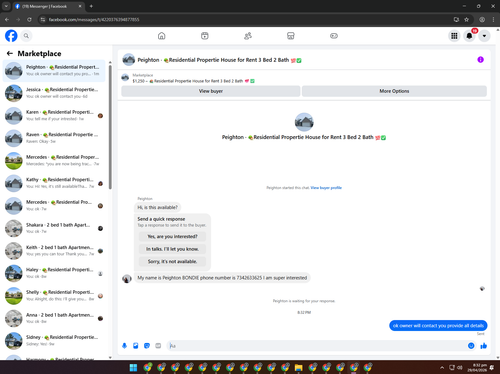
Task: Open Karen conversation
Action: [54, 115]
